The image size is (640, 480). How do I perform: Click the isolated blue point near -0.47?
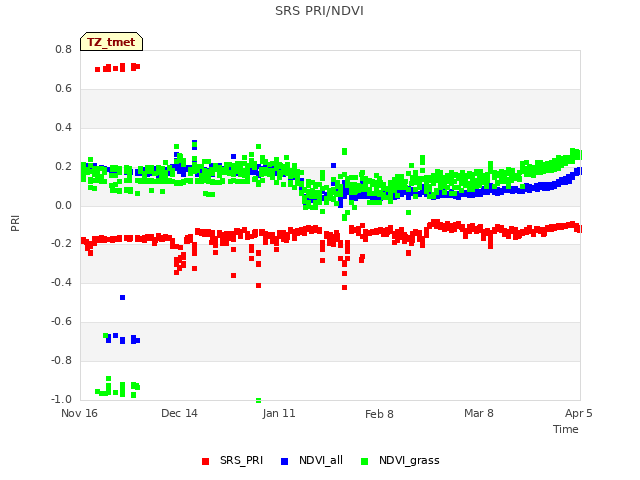tap(122, 298)
